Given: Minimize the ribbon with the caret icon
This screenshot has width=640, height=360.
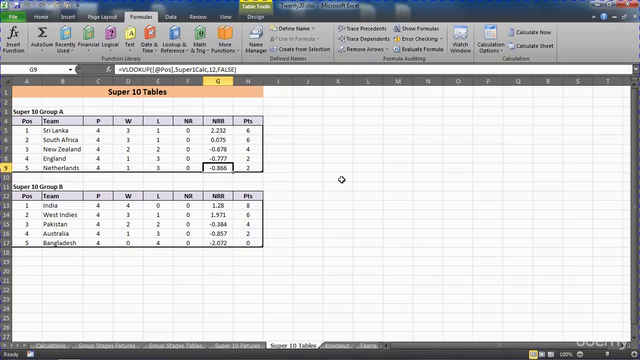Looking at the screenshot, I should point(593,17).
